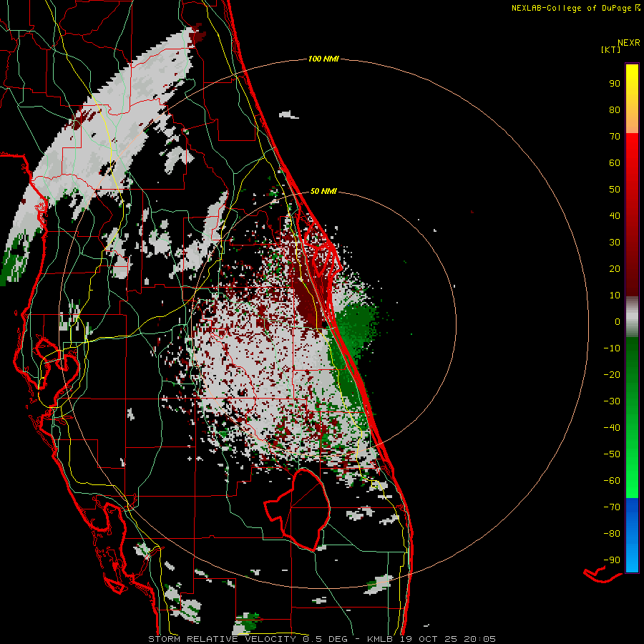
Task: Click the -70 value on velocity scale
Action: pyautogui.click(x=612, y=507)
